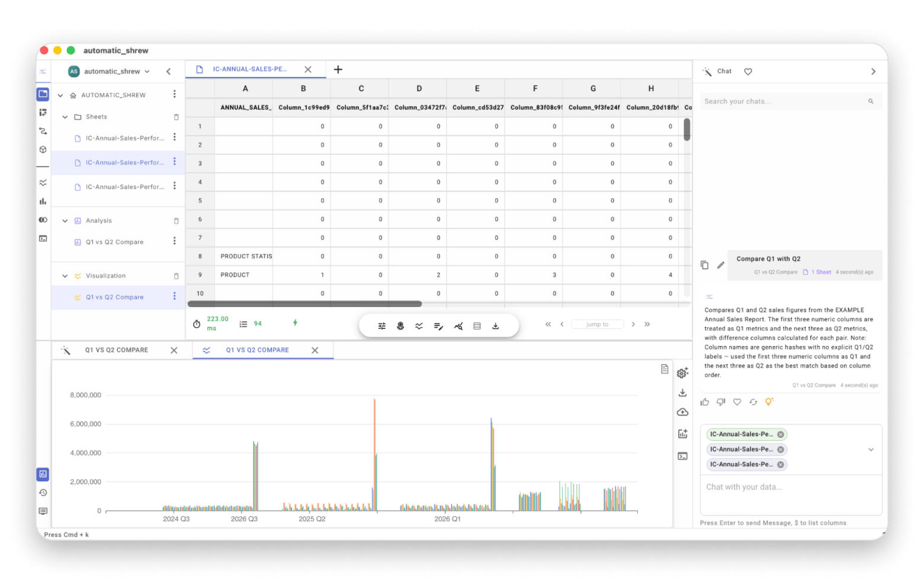The width and height of the screenshot is (924, 588).
Task: Open the bar chart icon in left sidebar
Action: point(43,202)
